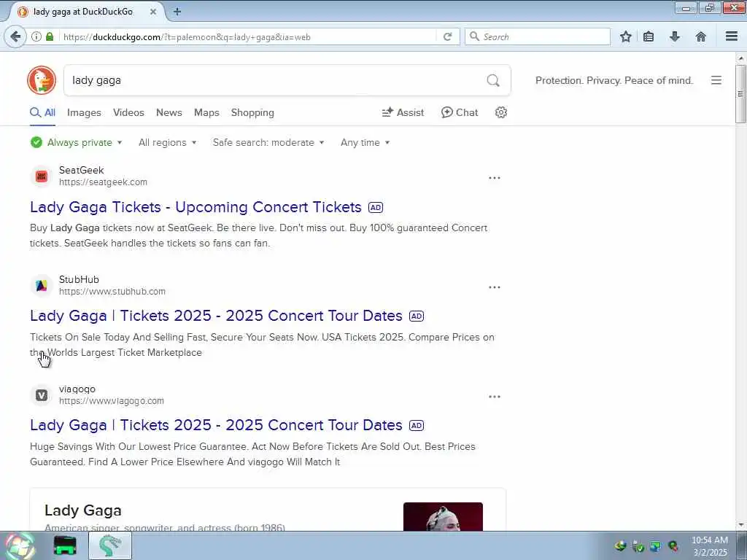Click Pale Moon dragon taskbar icon

tap(110, 545)
